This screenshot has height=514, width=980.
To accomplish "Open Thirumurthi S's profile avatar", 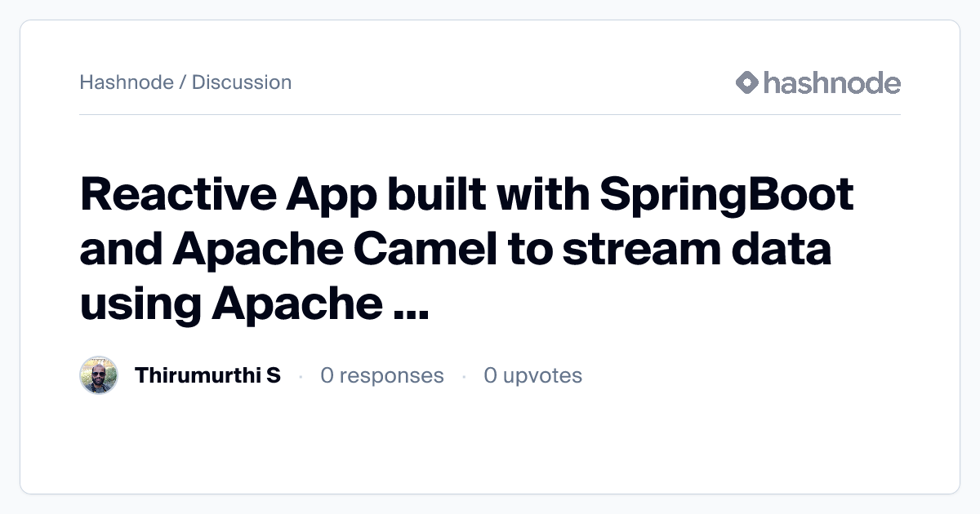I will tap(99, 375).
